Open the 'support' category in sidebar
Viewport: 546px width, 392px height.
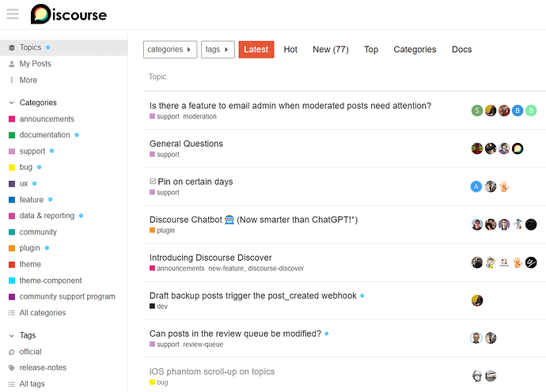point(32,151)
